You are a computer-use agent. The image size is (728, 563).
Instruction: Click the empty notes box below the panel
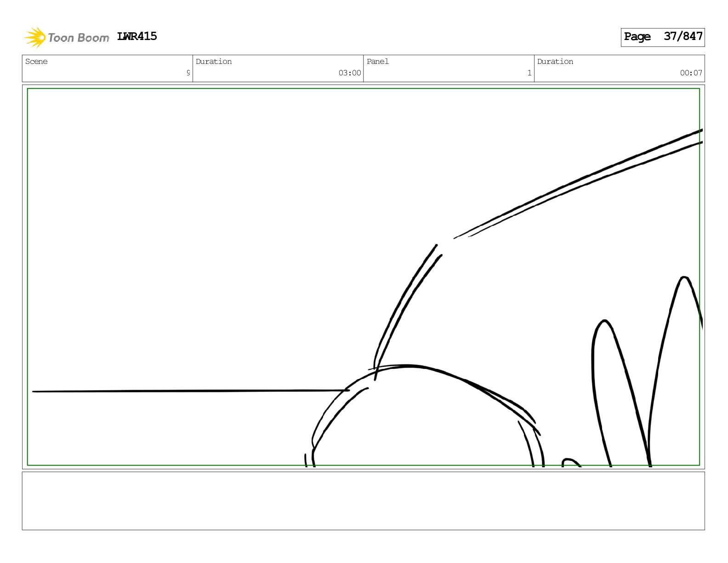tap(363, 501)
